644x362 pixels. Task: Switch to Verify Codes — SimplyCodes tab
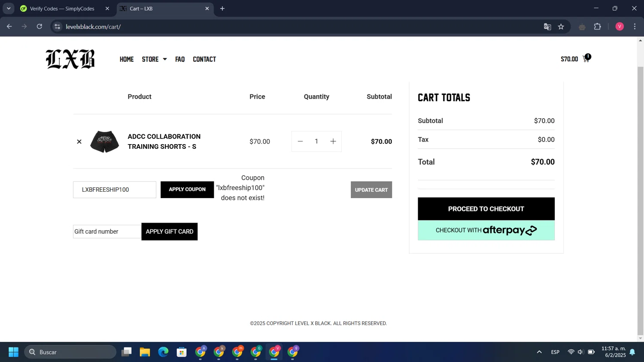pos(62,9)
